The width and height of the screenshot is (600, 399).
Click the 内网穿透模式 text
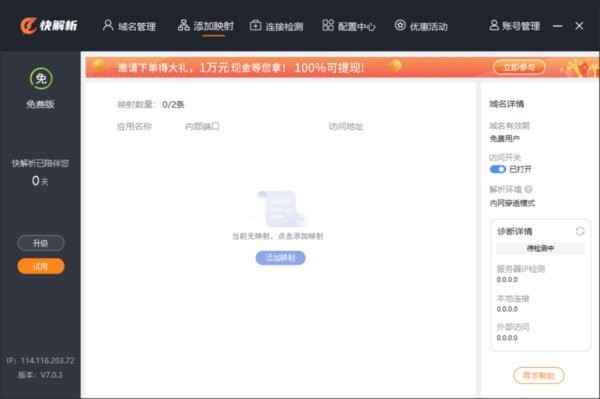coord(512,203)
